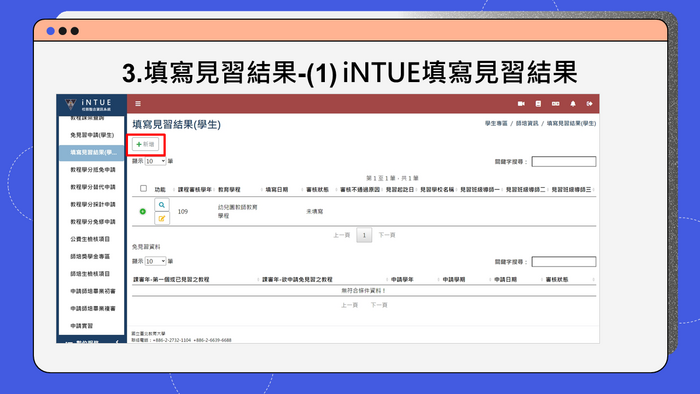Open 申請師培畢業初審 in the sidebar
This screenshot has width=700, height=394.
click(x=92, y=291)
